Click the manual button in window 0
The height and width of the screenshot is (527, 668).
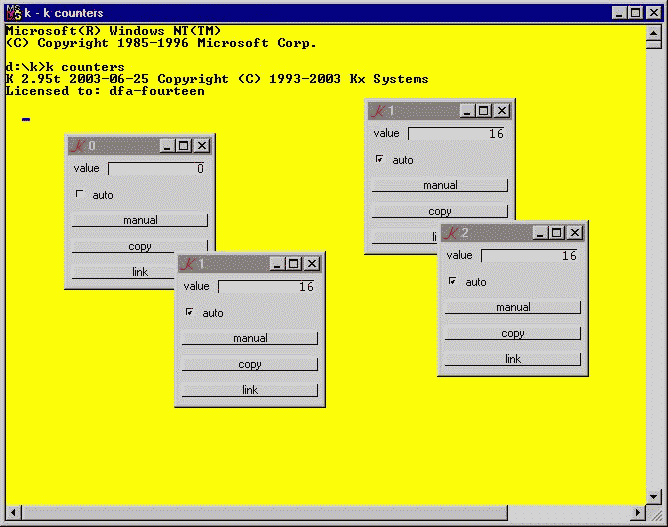140,220
